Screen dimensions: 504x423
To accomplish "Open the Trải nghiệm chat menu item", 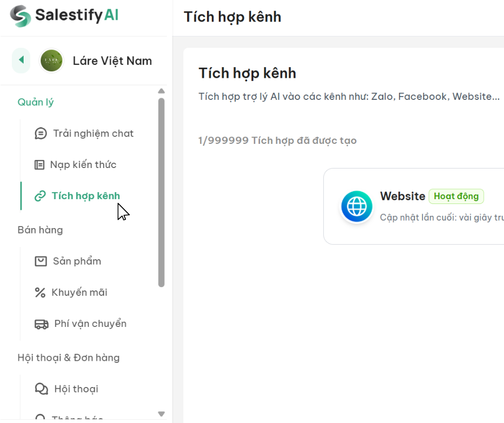I will (x=93, y=134).
